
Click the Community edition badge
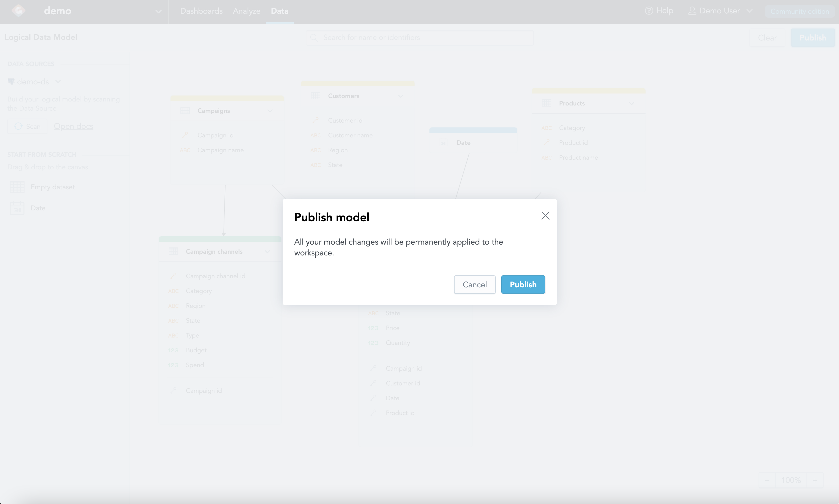[800, 11]
